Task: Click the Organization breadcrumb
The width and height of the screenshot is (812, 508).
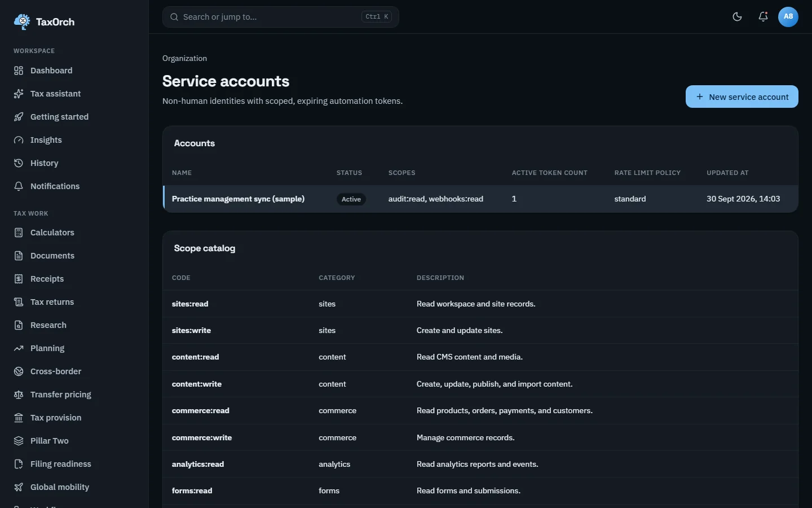Action: (184, 58)
